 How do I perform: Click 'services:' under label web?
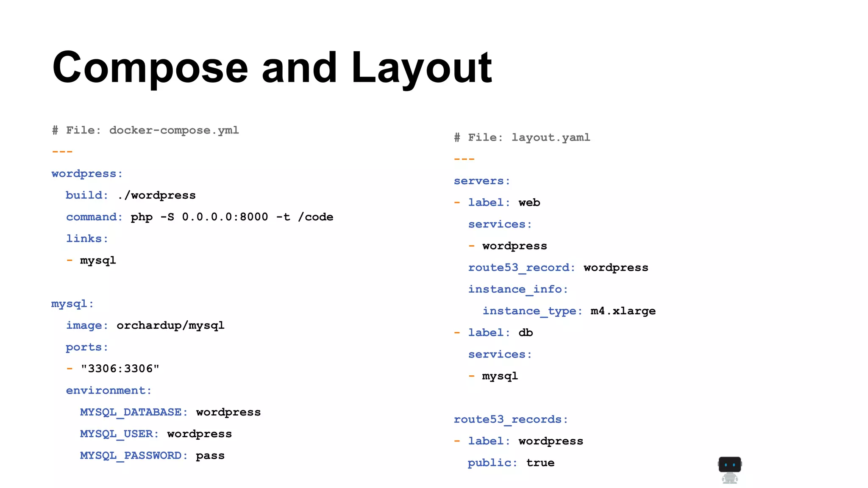pyautogui.click(x=500, y=224)
